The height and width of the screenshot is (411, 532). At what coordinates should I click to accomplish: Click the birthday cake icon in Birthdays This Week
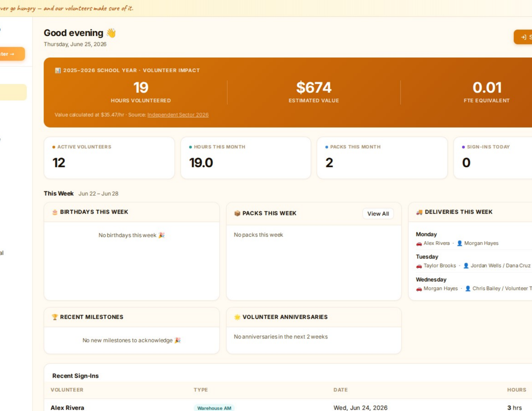click(x=55, y=212)
